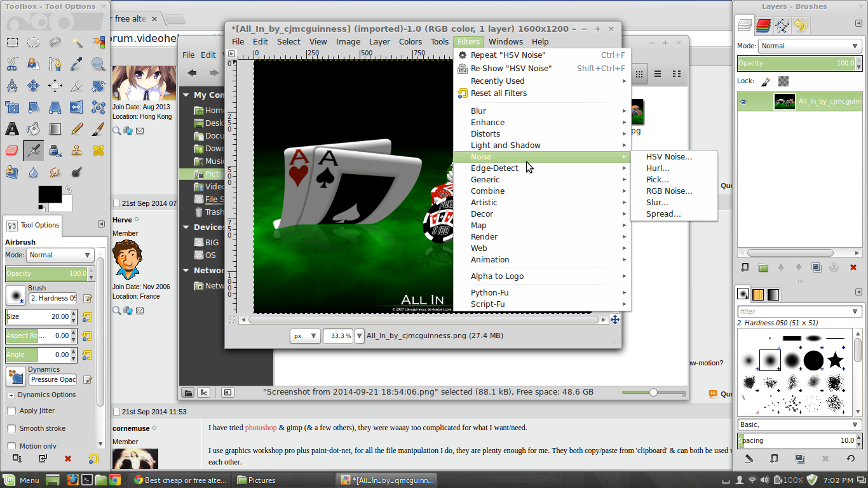
Task: Select the Eraser tool
Action: click(x=12, y=151)
